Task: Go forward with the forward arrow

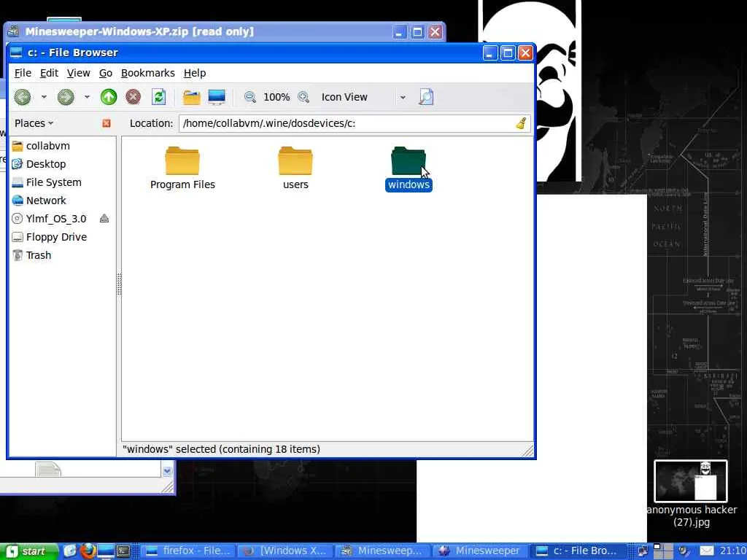Action: pos(66,97)
